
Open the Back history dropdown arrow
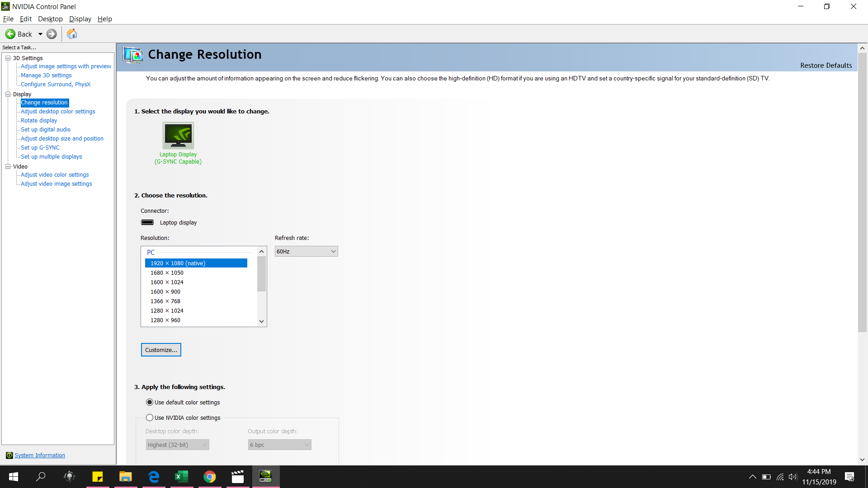(x=40, y=34)
